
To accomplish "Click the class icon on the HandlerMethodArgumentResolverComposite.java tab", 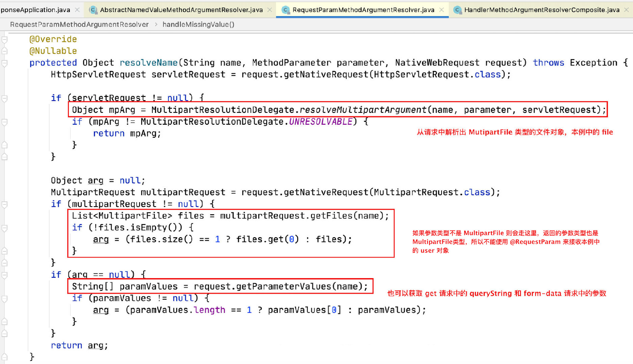I will click(457, 10).
